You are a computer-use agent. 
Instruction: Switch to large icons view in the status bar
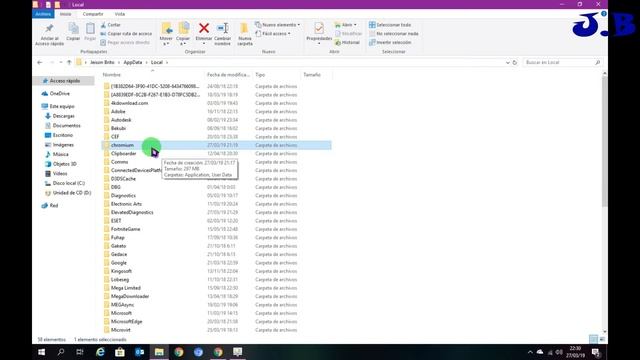tap(602, 339)
